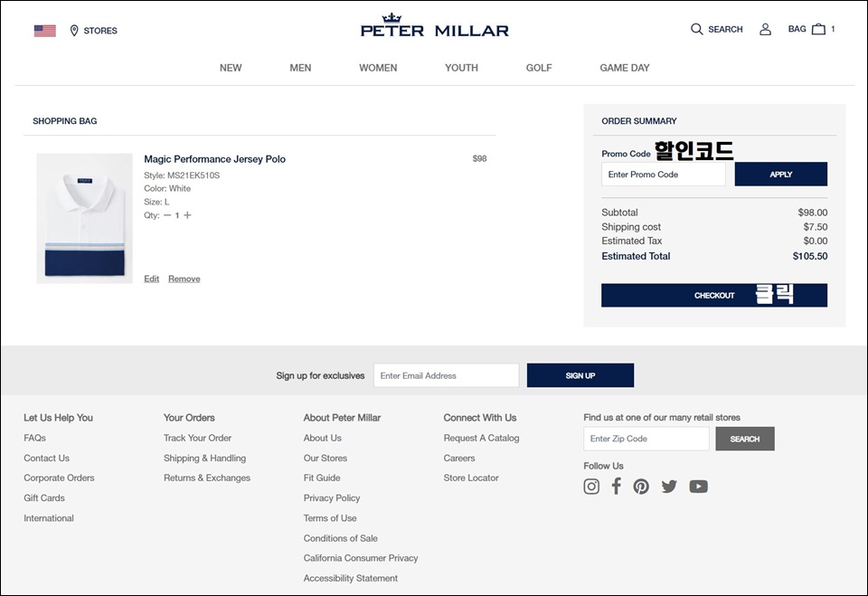This screenshot has height=596, width=868.
Task: Click the Estimated Total $105.50 amount
Action: click(810, 257)
